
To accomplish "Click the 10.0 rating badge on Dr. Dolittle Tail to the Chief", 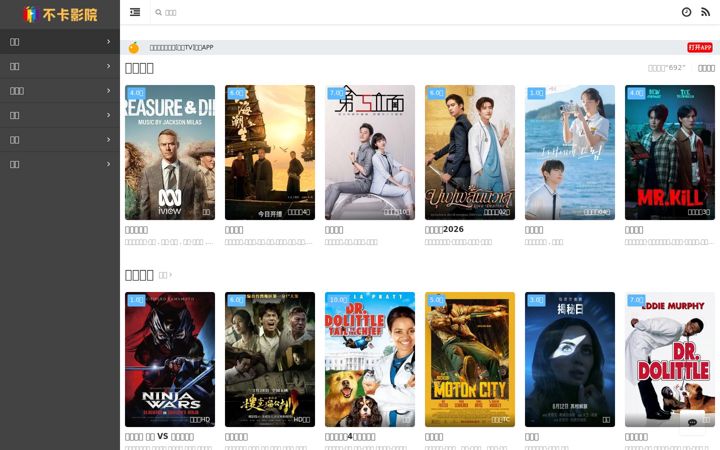I will (339, 300).
